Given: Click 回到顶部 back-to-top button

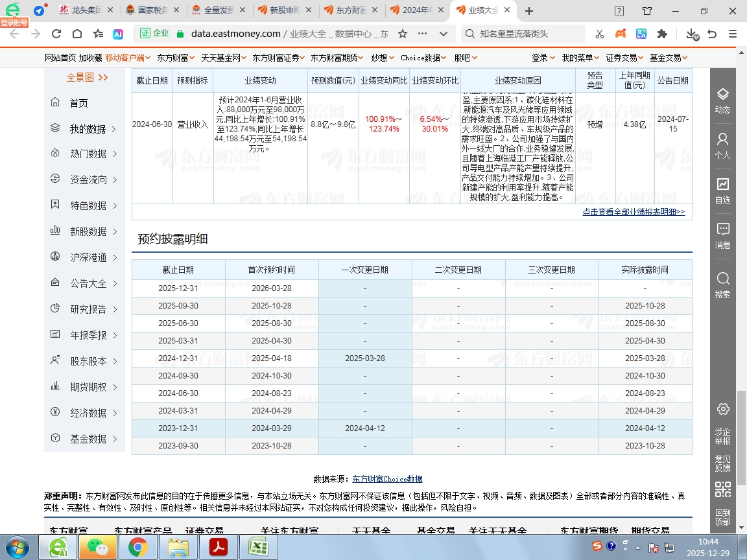Looking at the screenshot, I should pyautogui.click(x=723, y=518).
